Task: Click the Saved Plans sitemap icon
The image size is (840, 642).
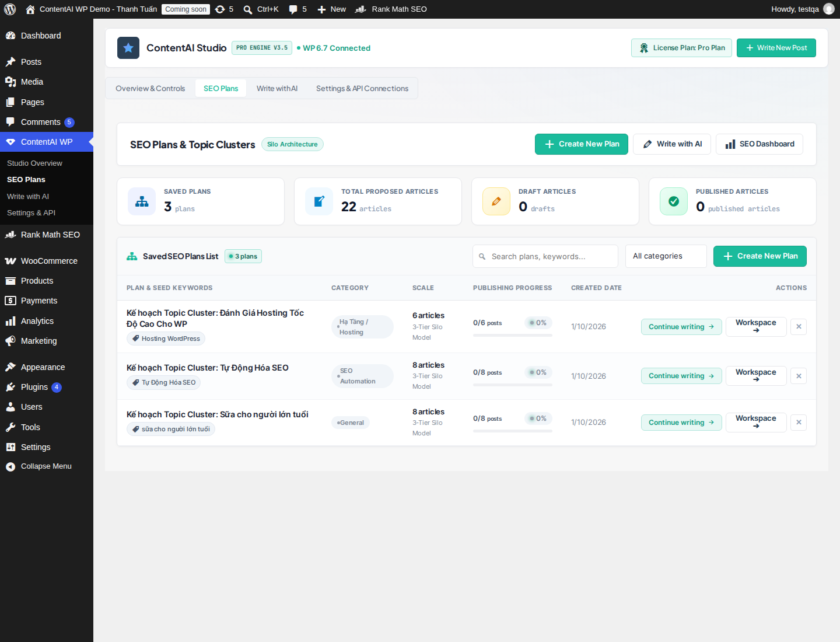Action: tap(142, 201)
